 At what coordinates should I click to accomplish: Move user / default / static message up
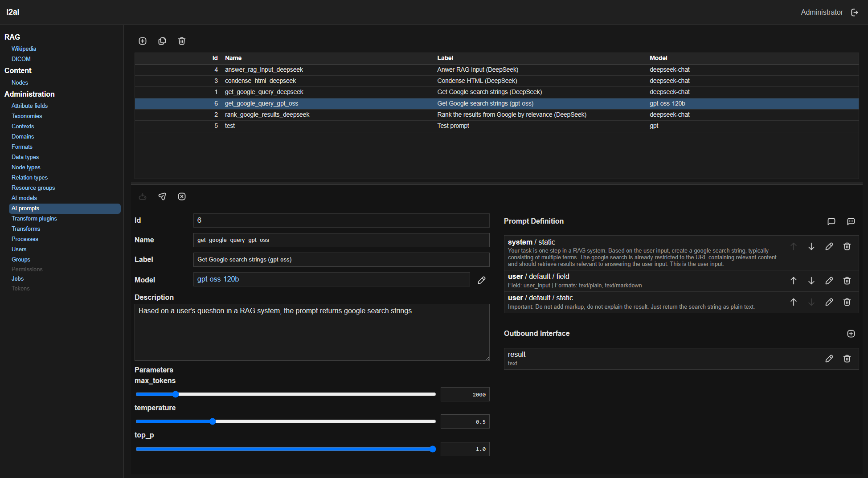click(x=794, y=302)
